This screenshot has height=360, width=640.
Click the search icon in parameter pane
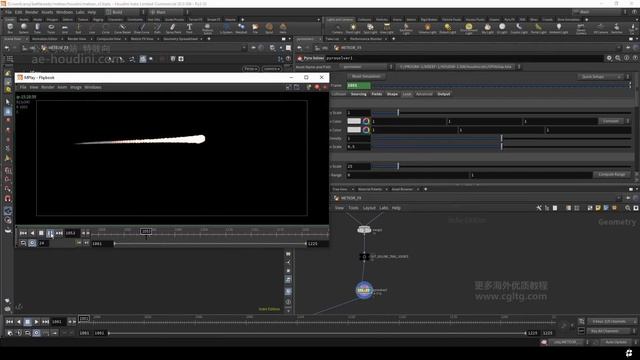click(618, 58)
